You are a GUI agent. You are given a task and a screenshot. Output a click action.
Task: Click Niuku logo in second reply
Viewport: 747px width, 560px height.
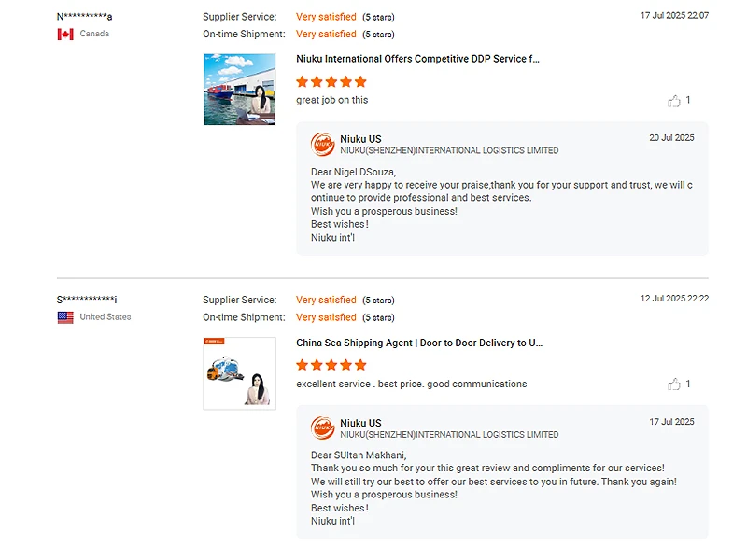pyautogui.click(x=323, y=428)
